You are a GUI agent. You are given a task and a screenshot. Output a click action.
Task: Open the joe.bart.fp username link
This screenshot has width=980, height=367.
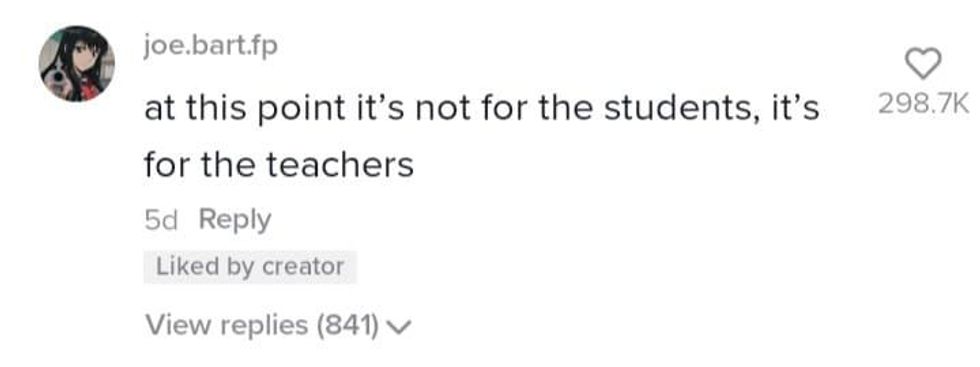pyautogui.click(x=210, y=47)
